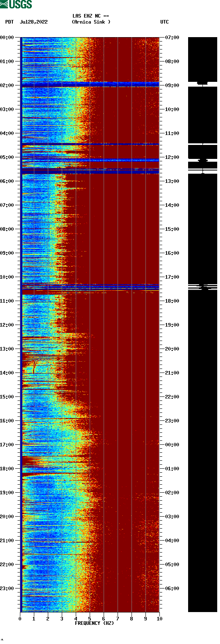Click the 15:00 UTC time label
This screenshot has height=644, width=220.
coord(172,229)
